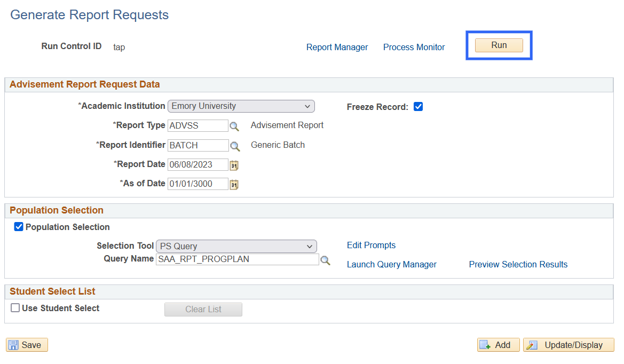
Task: Launch Query Manager via its link
Action: [391, 265]
